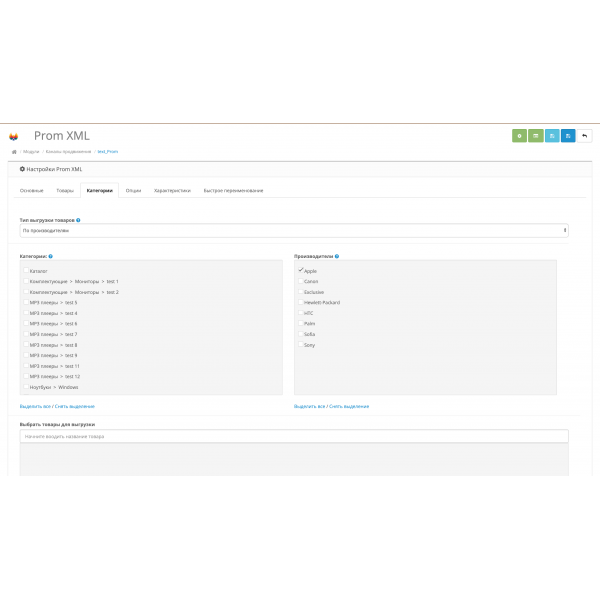Viewport: 600px width, 600px height.
Task: Open the Характеристики tab
Action: [x=172, y=191]
